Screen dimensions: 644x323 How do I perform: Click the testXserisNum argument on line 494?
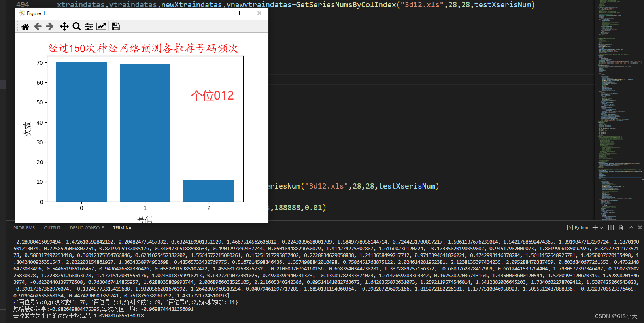pos(502,5)
